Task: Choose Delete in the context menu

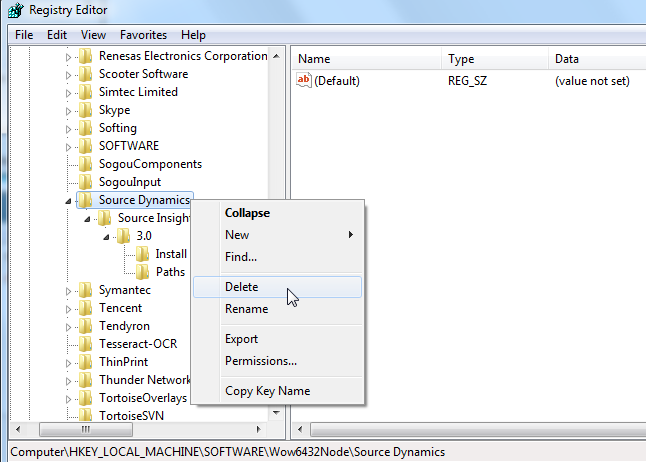Action: click(x=277, y=287)
